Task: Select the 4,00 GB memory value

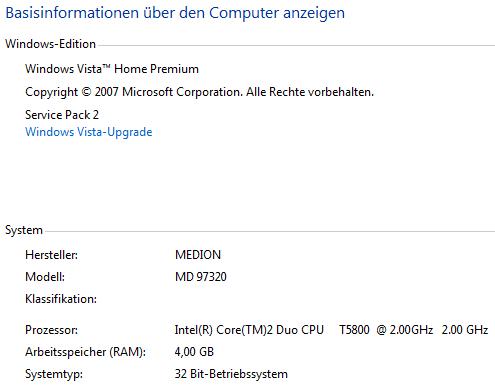Action: coord(194,352)
